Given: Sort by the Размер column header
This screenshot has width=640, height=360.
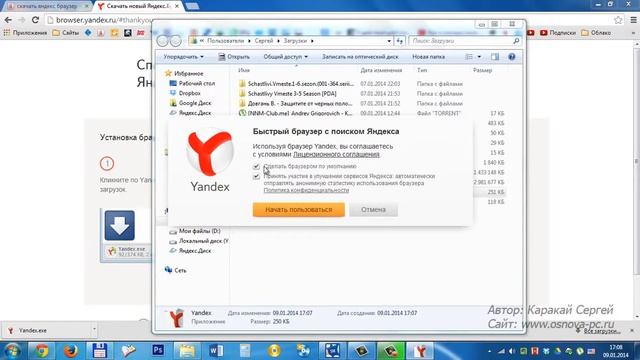Looking at the screenshot, I should click(x=482, y=70).
